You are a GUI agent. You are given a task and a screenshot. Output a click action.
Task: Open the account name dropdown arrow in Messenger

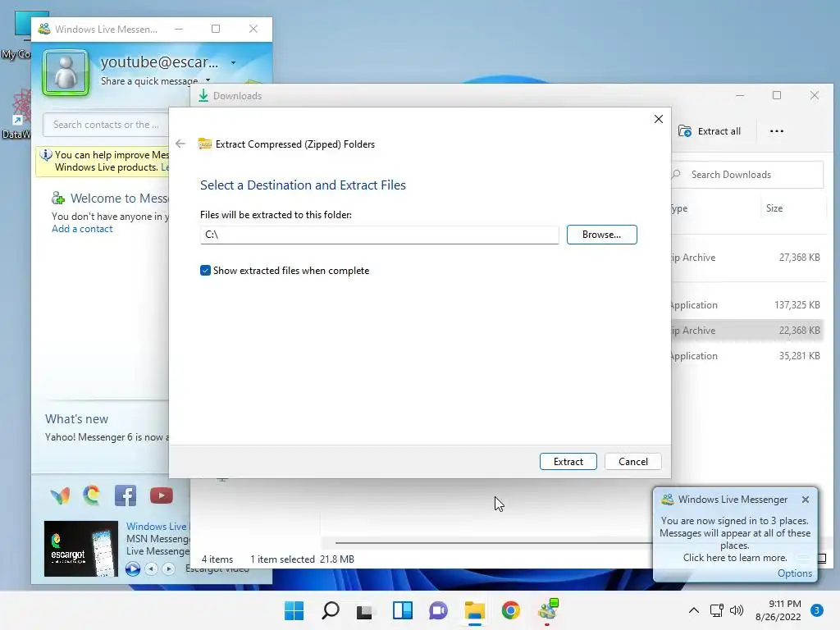tap(233, 62)
